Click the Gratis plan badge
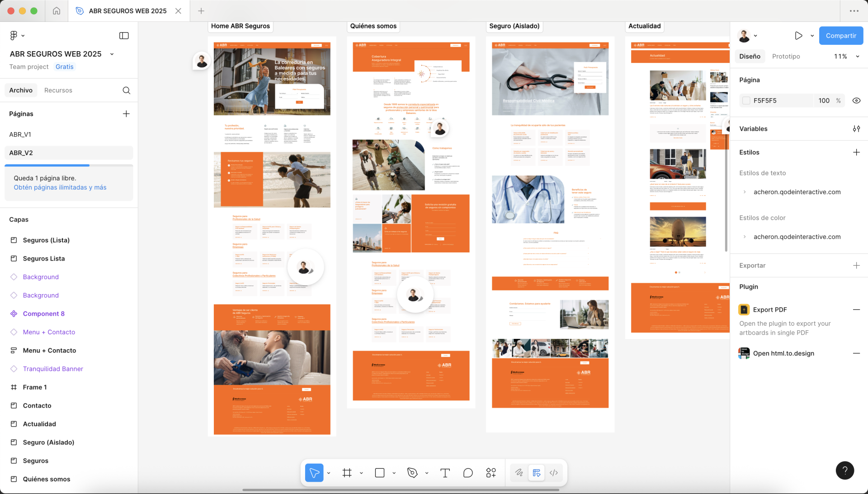Screen dimensions: 868x494 65,66
